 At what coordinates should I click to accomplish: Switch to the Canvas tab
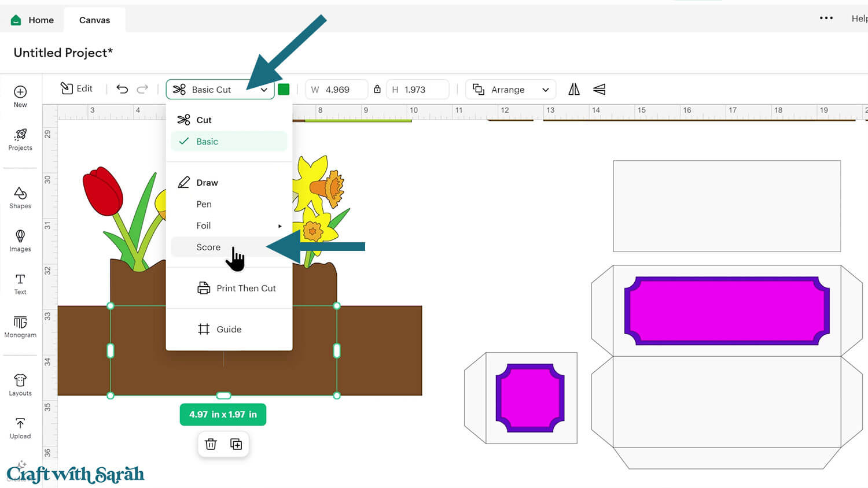point(94,20)
